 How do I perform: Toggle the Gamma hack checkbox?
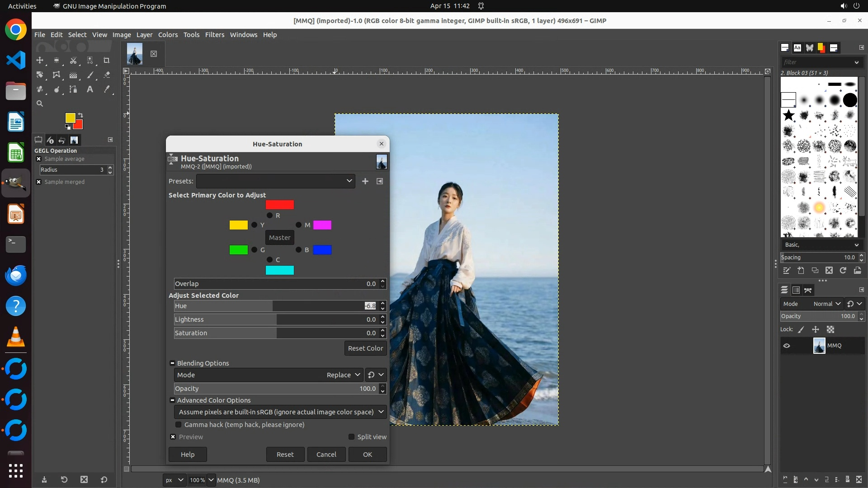pos(179,425)
